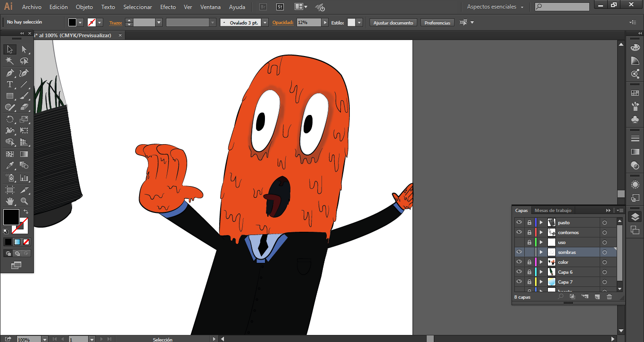The image size is (644, 342).
Task: Click the Preferencias button
Action: [x=437, y=23]
